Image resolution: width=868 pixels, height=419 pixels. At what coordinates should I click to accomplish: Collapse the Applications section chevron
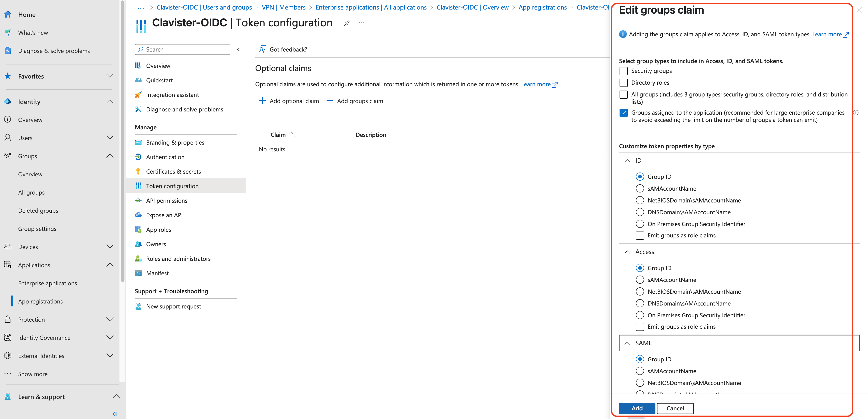(110, 265)
